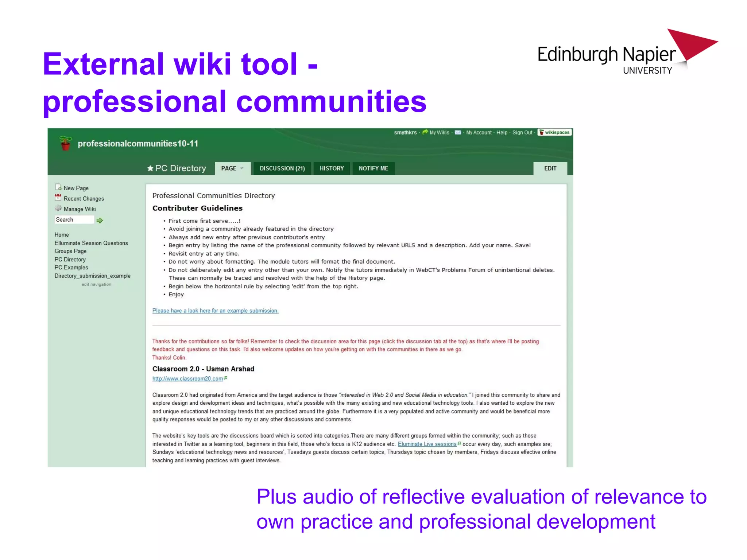Switch to the HISTORY tab

(332, 168)
